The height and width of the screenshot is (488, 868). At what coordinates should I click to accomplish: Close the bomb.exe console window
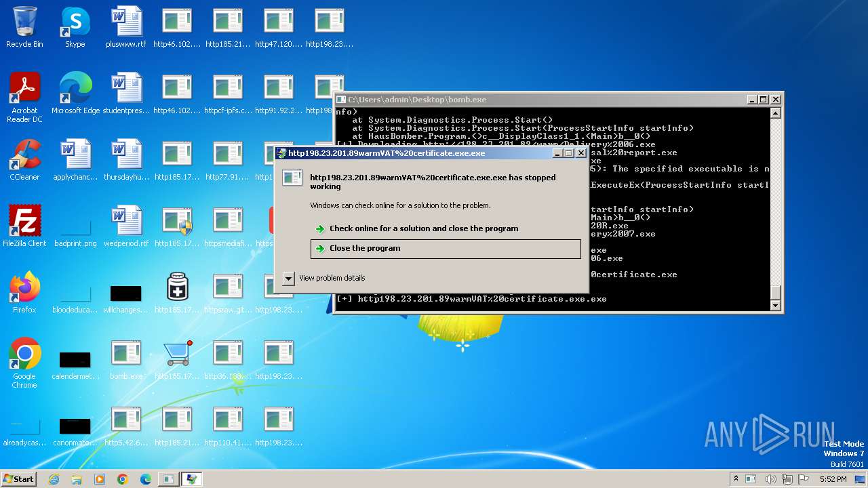pyautogui.click(x=776, y=99)
